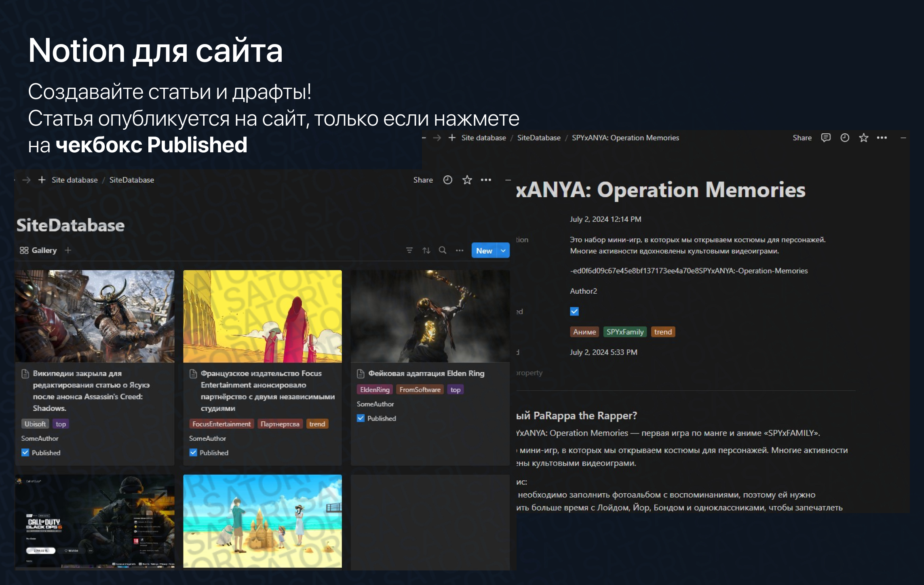924x585 pixels.
Task: Click Share in the SPYxANYA window
Action: 802,138
